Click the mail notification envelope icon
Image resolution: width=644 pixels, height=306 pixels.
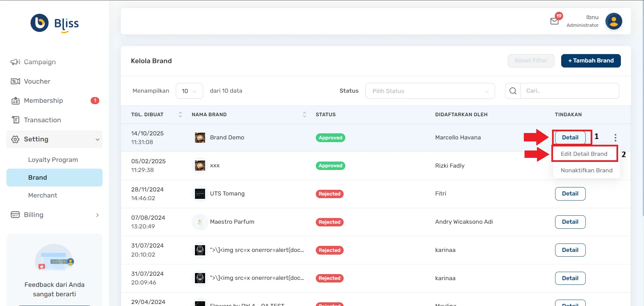pos(554,21)
